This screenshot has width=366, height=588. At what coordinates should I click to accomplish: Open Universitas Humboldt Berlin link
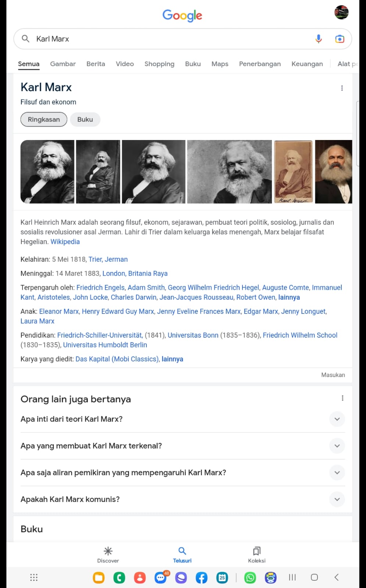pyautogui.click(x=105, y=345)
